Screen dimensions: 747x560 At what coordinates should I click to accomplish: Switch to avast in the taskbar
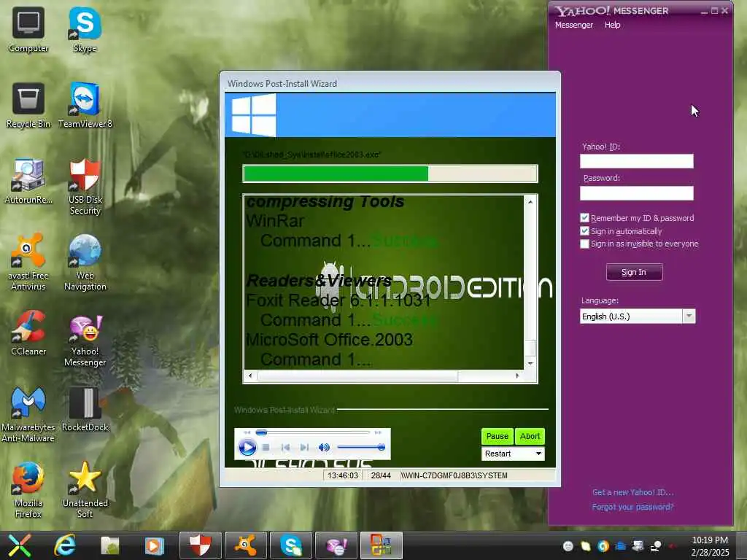pos(246,545)
